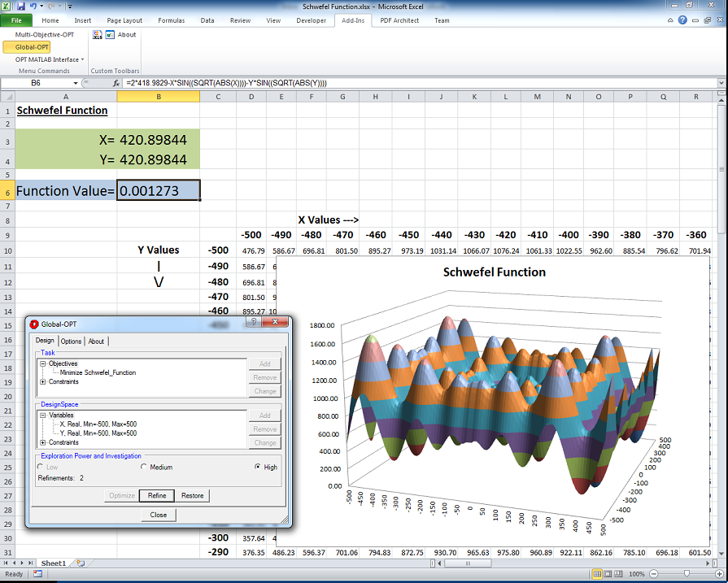This screenshot has height=583, width=728.
Task: Go to last sheet using tab navigation arrow
Action: 30,563
